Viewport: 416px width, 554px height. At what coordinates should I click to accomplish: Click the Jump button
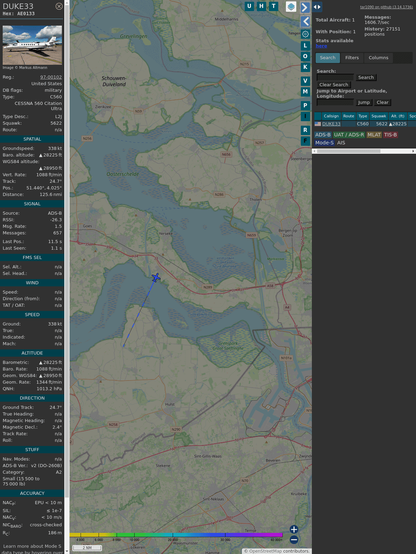(363, 102)
